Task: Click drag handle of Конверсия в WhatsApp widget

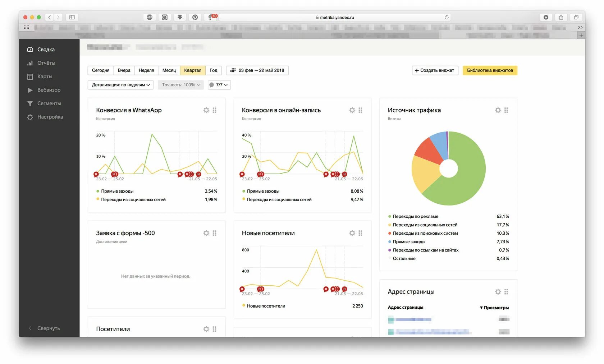Action: [215, 110]
